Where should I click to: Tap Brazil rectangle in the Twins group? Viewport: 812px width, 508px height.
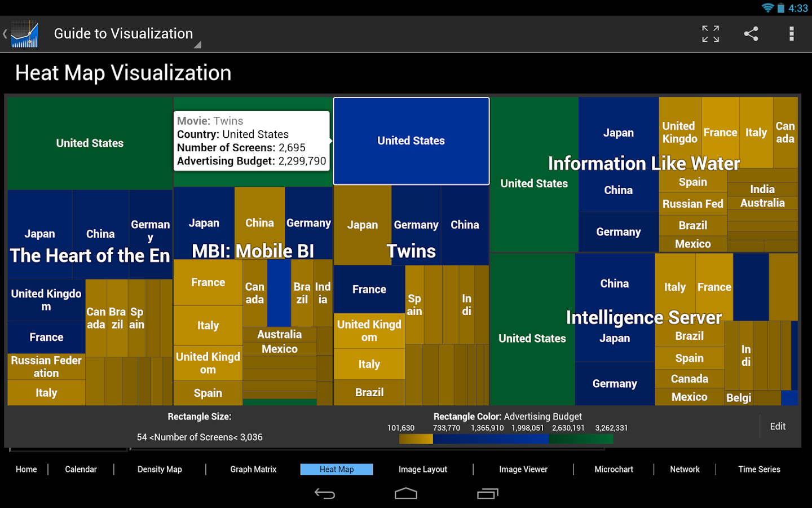click(x=369, y=392)
